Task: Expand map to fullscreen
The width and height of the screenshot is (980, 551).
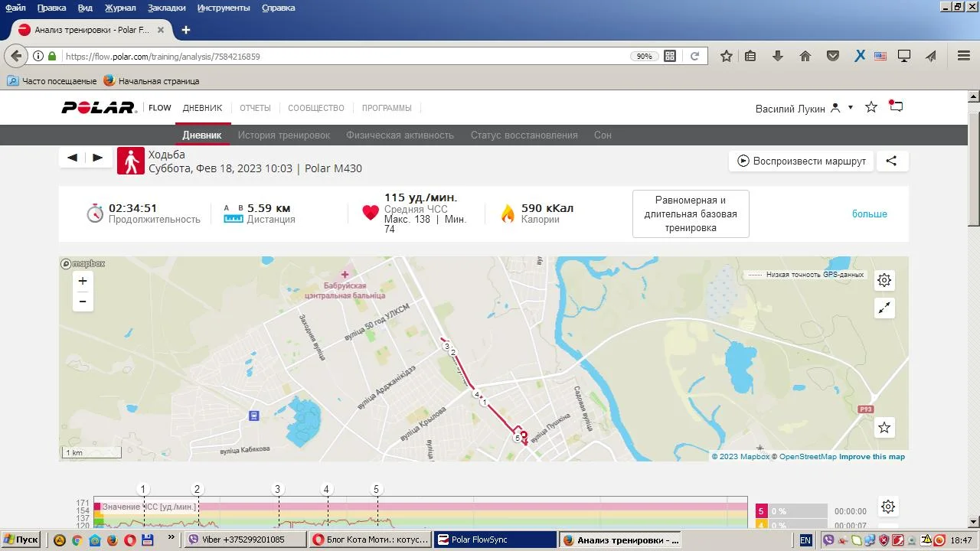Action: [884, 308]
